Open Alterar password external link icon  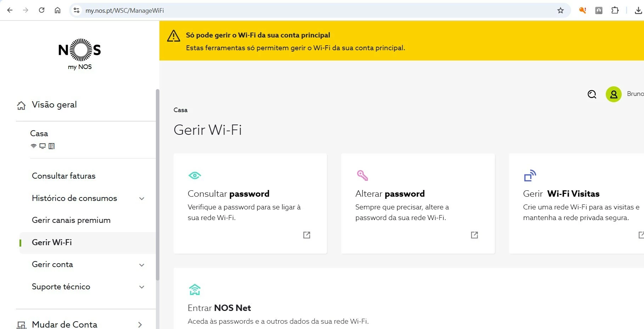point(474,235)
